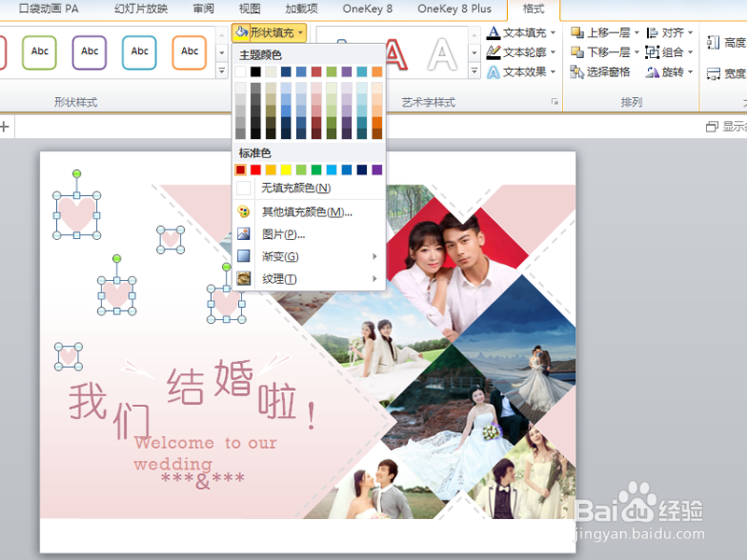
Task: Open 旋转 rotate dropdown
Action: tap(669, 73)
